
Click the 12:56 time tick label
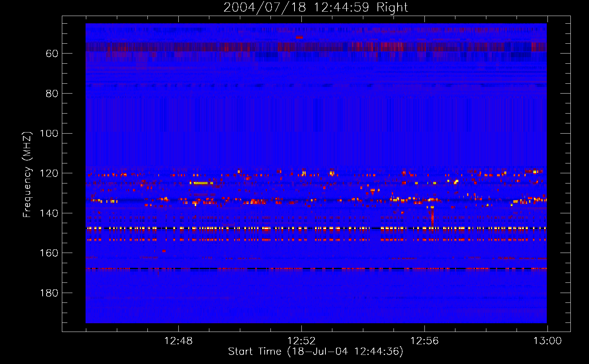[424, 341]
